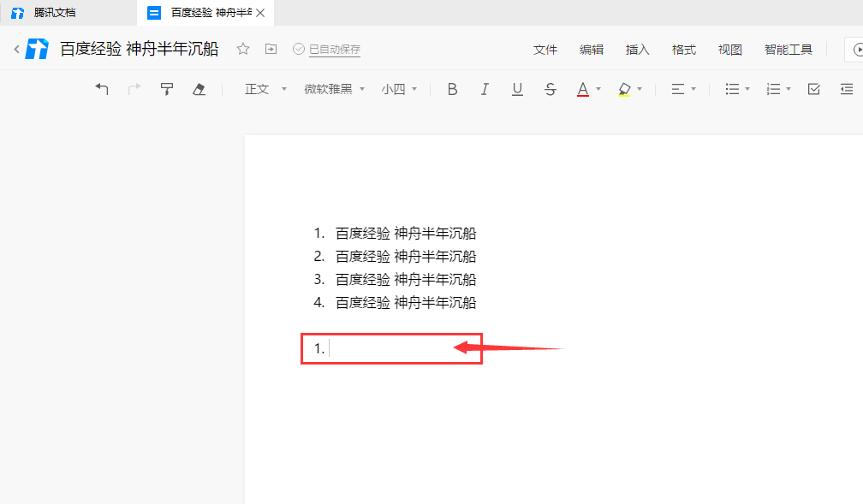Select the format painter tool
Screen dimensions: 863x504
tap(166, 88)
